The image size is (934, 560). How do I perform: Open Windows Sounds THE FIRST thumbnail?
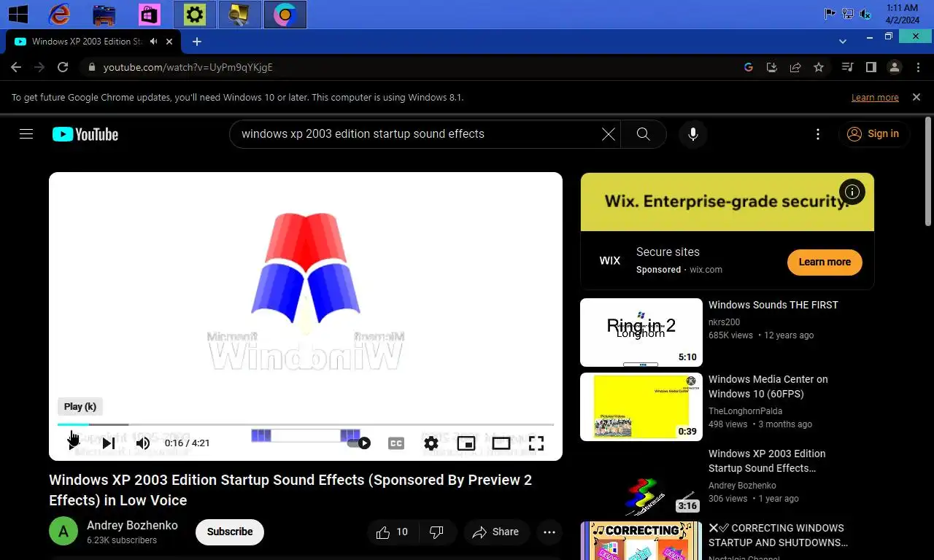[641, 332]
